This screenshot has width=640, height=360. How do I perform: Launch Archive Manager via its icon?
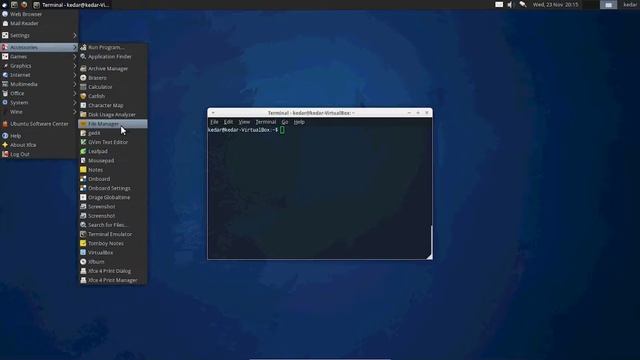pyautogui.click(x=83, y=69)
